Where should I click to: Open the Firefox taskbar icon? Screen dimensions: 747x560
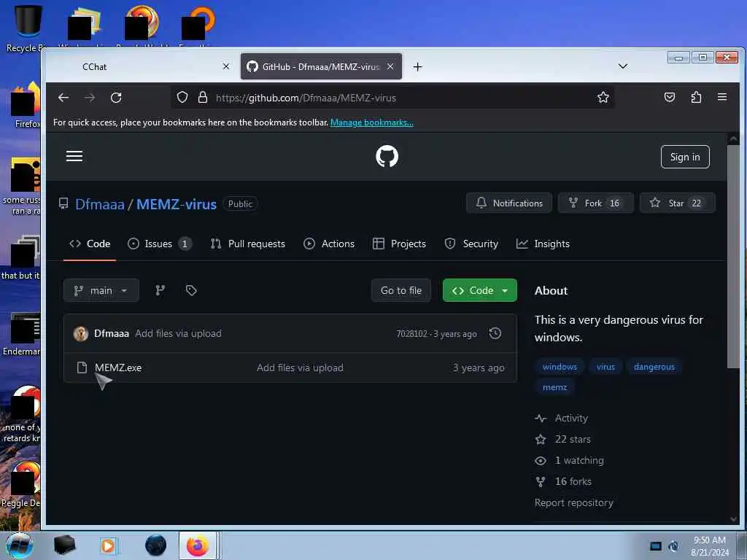(x=198, y=545)
